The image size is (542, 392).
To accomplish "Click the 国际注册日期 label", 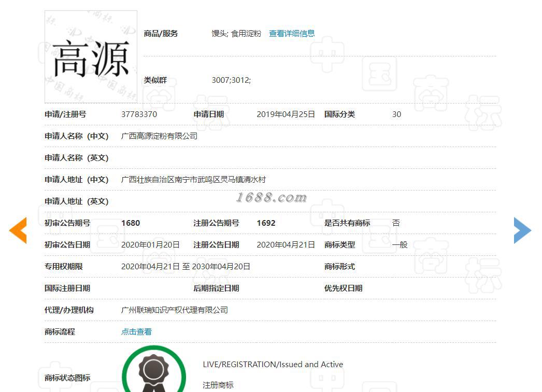I will click(x=67, y=288).
